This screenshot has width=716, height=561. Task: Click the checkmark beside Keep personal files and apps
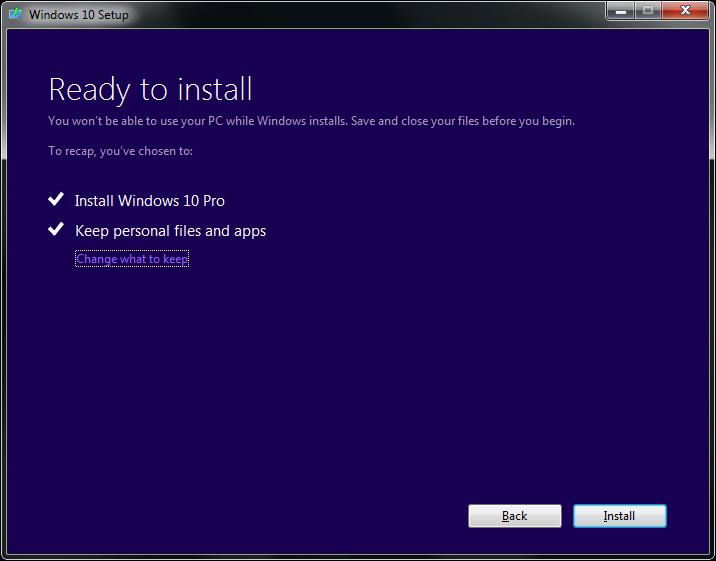pyautogui.click(x=56, y=229)
